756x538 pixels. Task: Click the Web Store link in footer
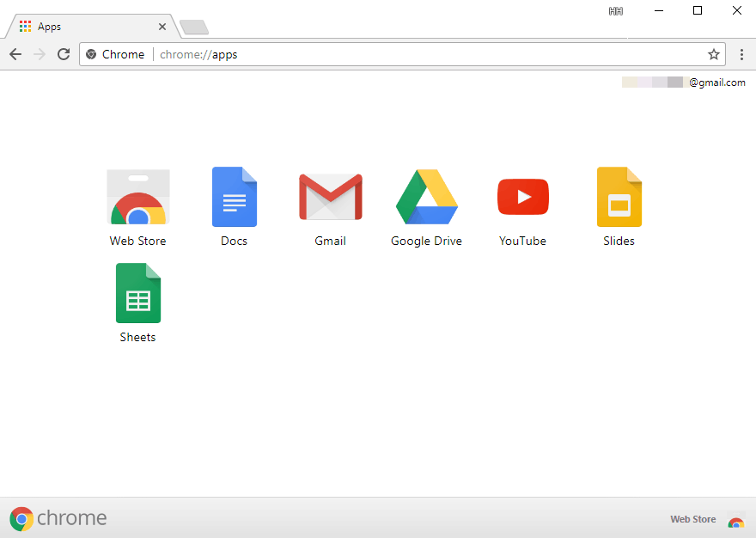(x=692, y=519)
